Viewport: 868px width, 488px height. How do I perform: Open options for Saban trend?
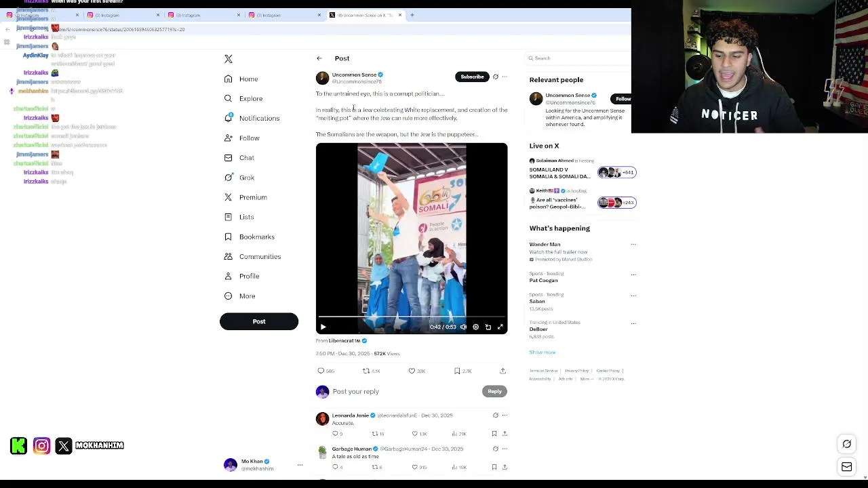[x=633, y=296]
